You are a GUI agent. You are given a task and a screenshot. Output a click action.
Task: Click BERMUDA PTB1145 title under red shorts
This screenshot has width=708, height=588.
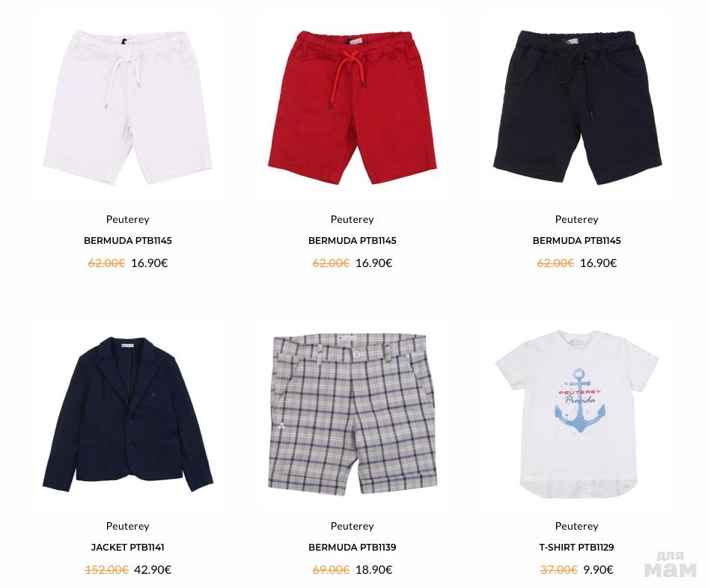353,241
